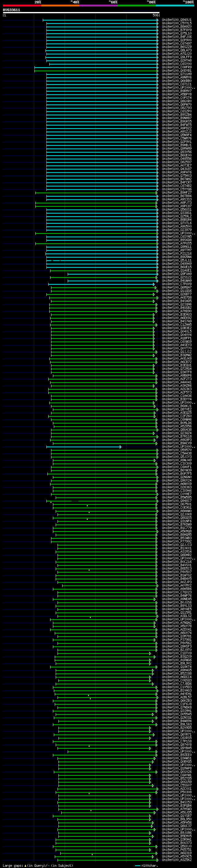This screenshot has height=868, width=197.
Task: Select the UniRef100_B0MLD6 label
Action: [x=176, y=423]
